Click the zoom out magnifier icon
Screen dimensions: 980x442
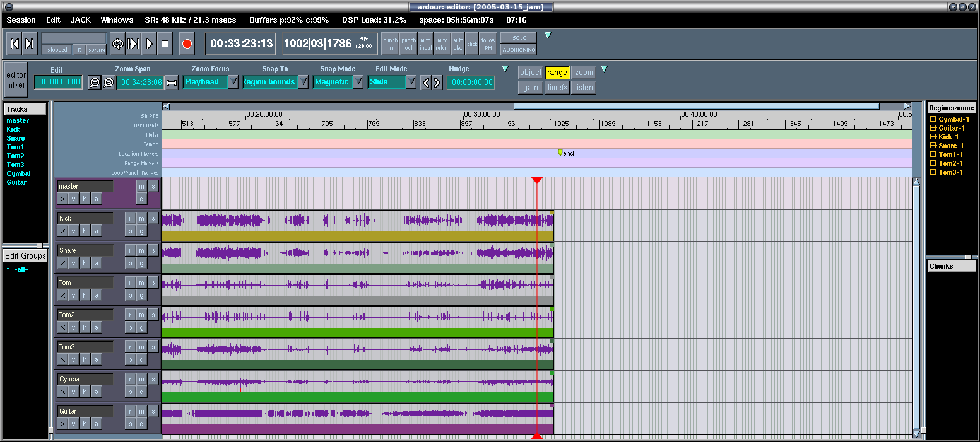[95, 83]
